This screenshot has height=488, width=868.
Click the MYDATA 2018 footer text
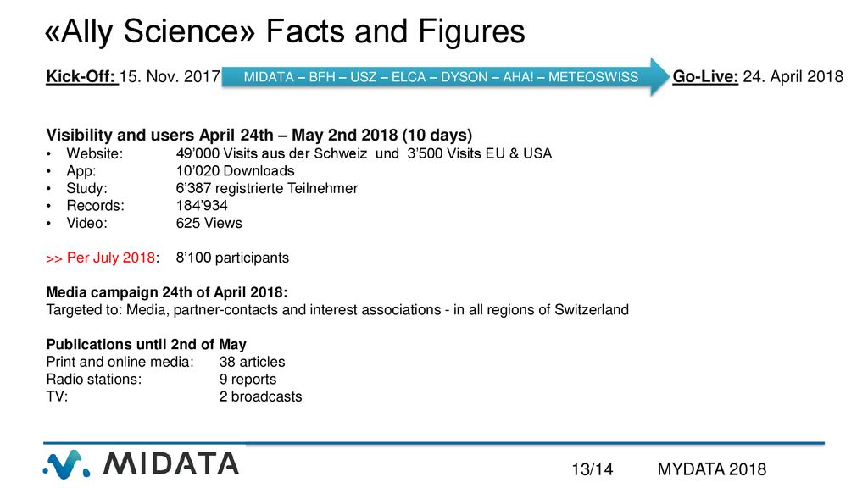[x=712, y=469]
